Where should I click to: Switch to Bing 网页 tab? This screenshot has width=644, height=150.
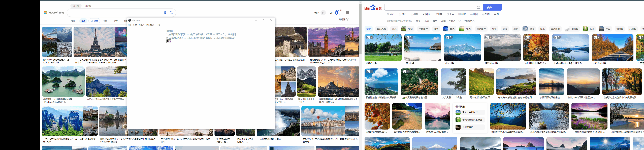pos(73,21)
